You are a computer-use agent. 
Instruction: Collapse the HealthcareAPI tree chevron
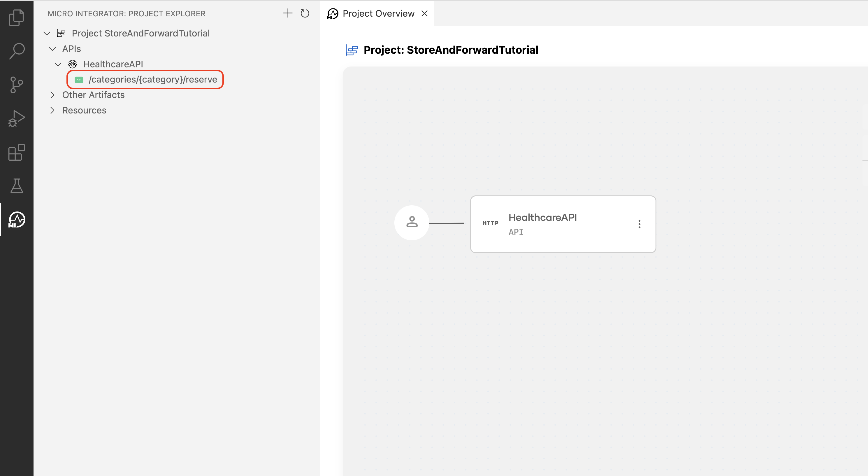tap(58, 64)
